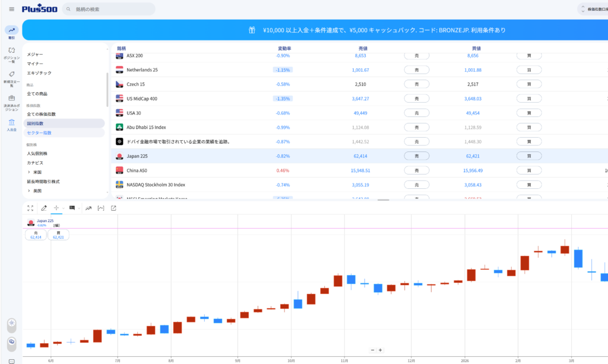Select メジャー in the category list

(x=35, y=54)
